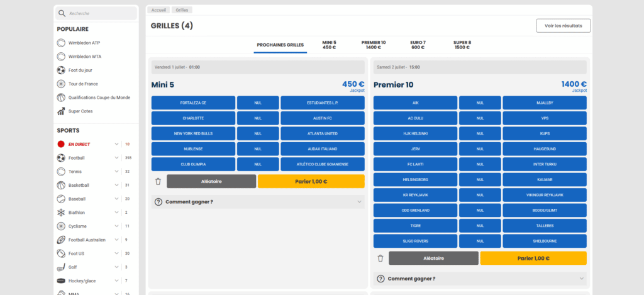
Task: Focus the Recherche search field
Action: coord(97,14)
